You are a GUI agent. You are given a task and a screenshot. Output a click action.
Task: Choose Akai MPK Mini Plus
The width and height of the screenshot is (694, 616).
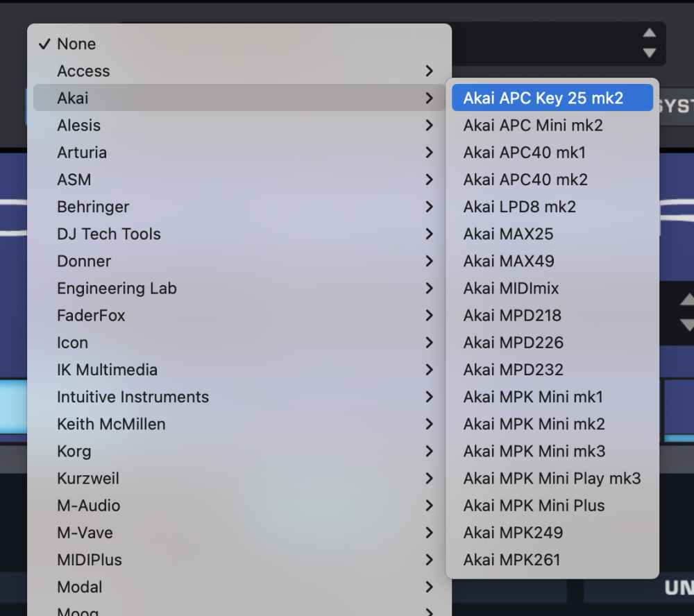pyautogui.click(x=552, y=506)
